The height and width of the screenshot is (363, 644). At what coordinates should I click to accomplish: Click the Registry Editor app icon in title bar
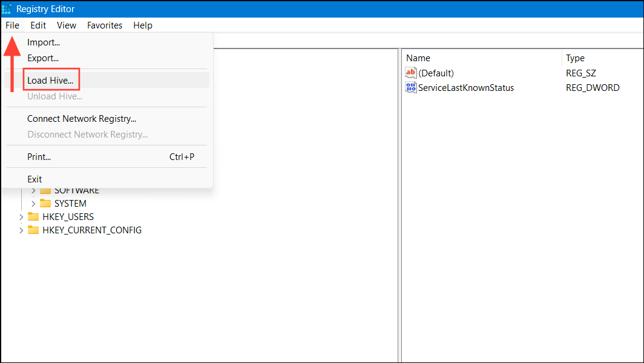[x=7, y=8]
